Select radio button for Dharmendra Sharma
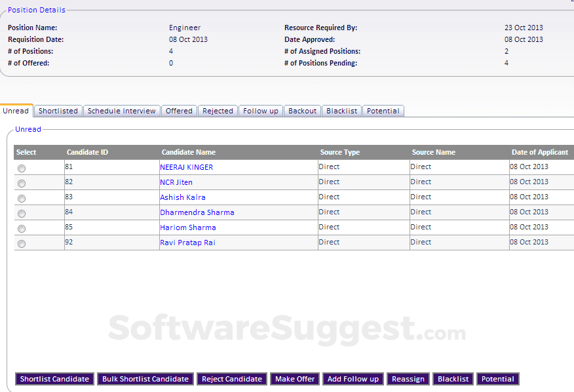 pyautogui.click(x=22, y=214)
